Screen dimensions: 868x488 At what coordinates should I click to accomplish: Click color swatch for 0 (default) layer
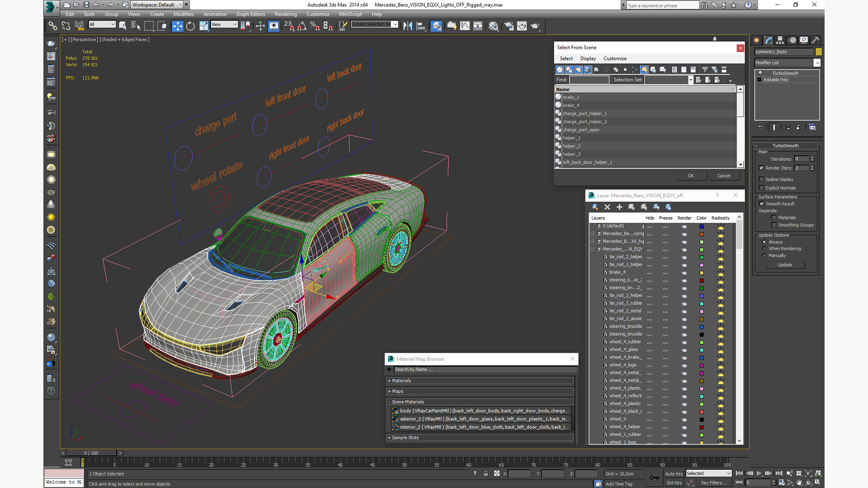click(702, 226)
